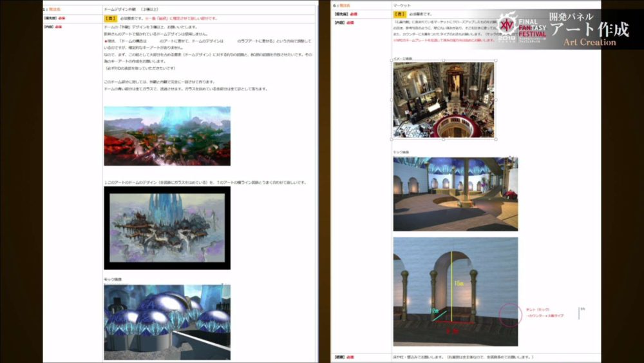Select the floating city concept art with black border
Viewport: 644px width, 363px height.
click(x=167, y=228)
